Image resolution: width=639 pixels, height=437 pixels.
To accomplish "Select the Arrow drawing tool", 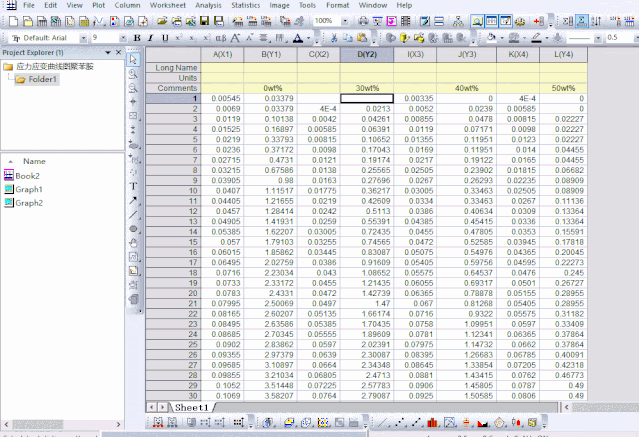I will click(x=133, y=201).
